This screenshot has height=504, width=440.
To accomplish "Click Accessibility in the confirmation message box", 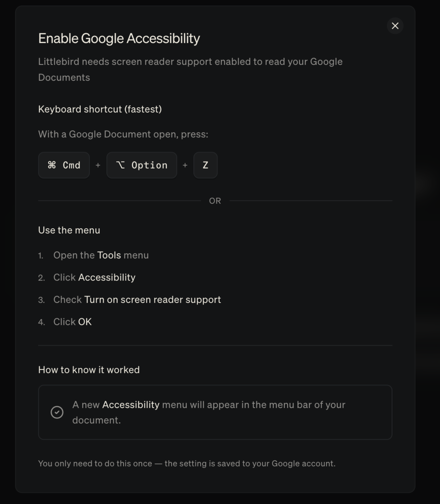I will click(x=131, y=405).
